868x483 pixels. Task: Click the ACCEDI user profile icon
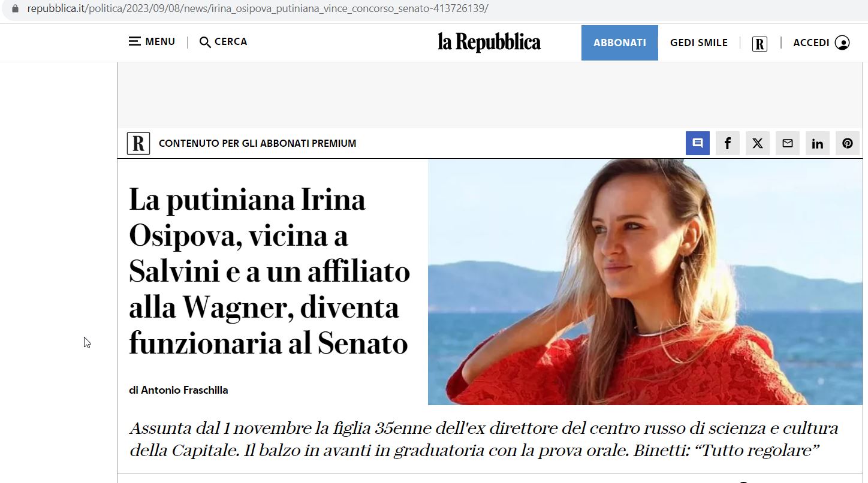842,43
